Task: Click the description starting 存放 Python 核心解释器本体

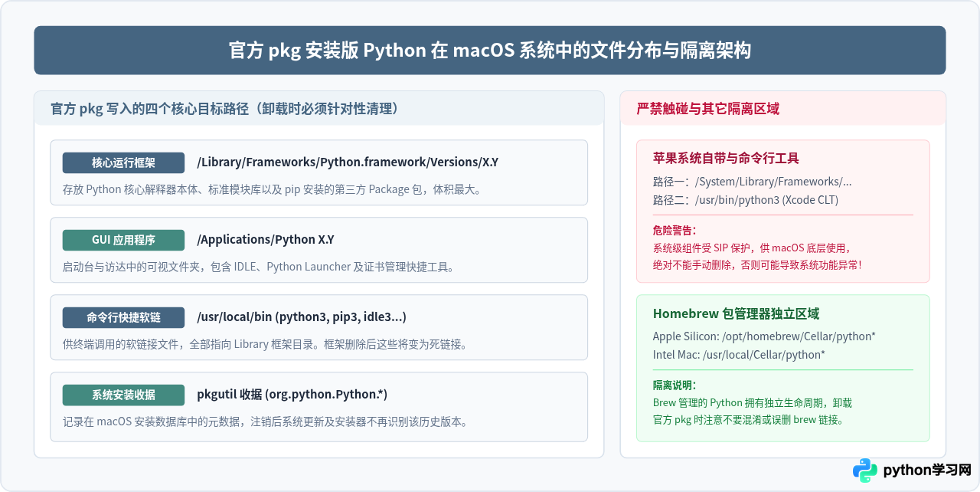Action: (272, 189)
